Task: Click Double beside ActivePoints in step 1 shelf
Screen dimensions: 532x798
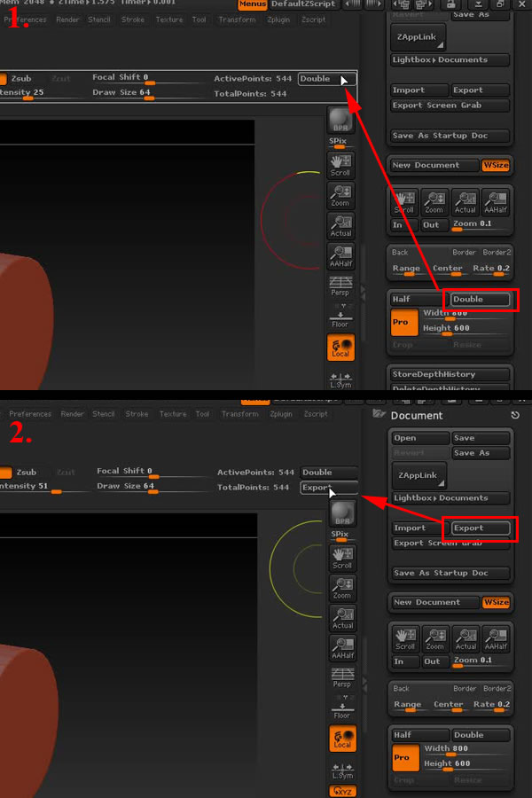Action: (x=327, y=79)
